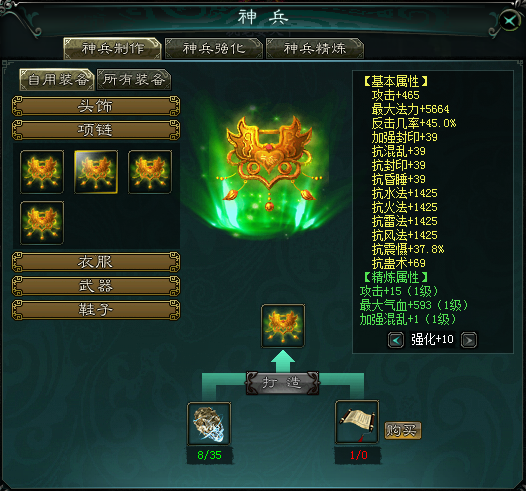Click the scroll blueprint material slot
The width and height of the screenshot is (526, 491).
[x=357, y=422]
